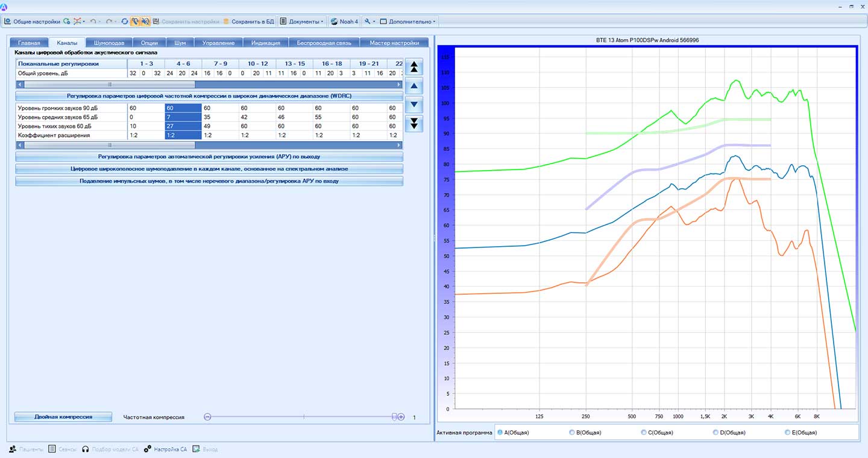Click the blue refresh arrows toolbar icon
Viewport: 868px width, 458px height.
tap(125, 22)
